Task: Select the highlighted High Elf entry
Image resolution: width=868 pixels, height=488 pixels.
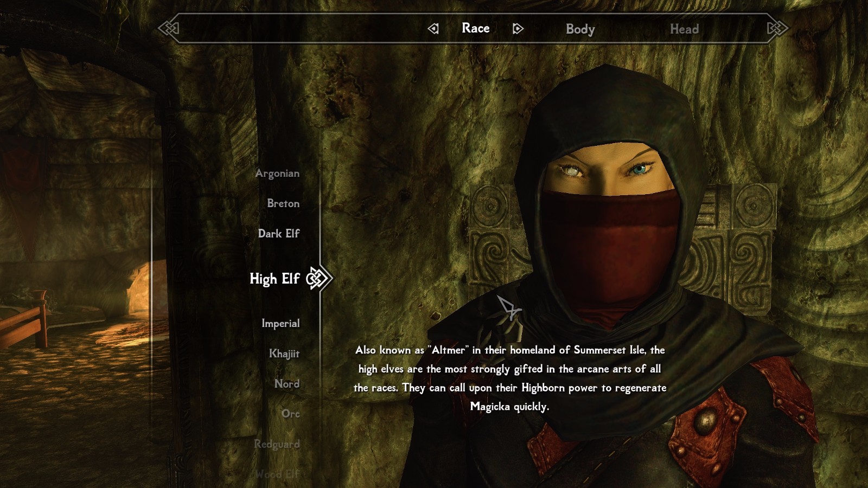Action: point(274,279)
